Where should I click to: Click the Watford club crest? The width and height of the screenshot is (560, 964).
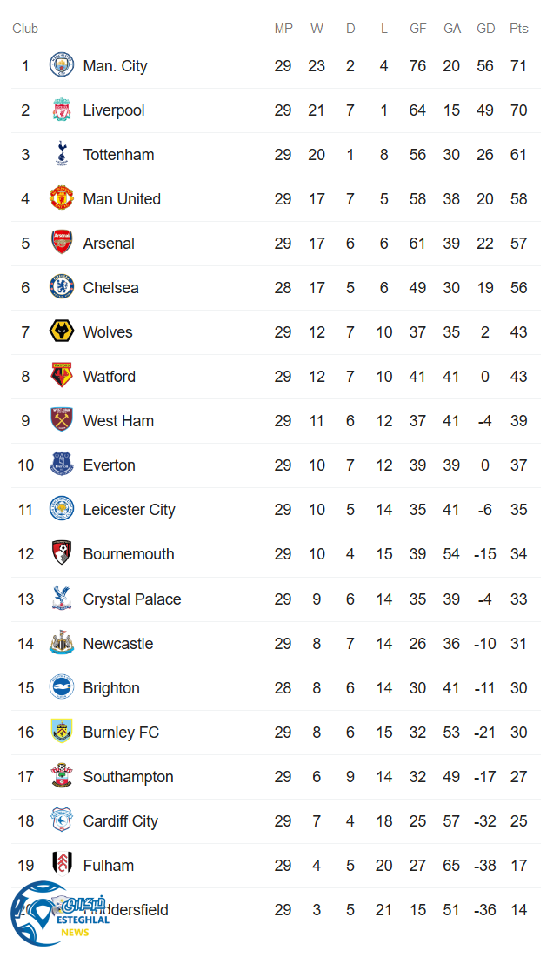62,377
